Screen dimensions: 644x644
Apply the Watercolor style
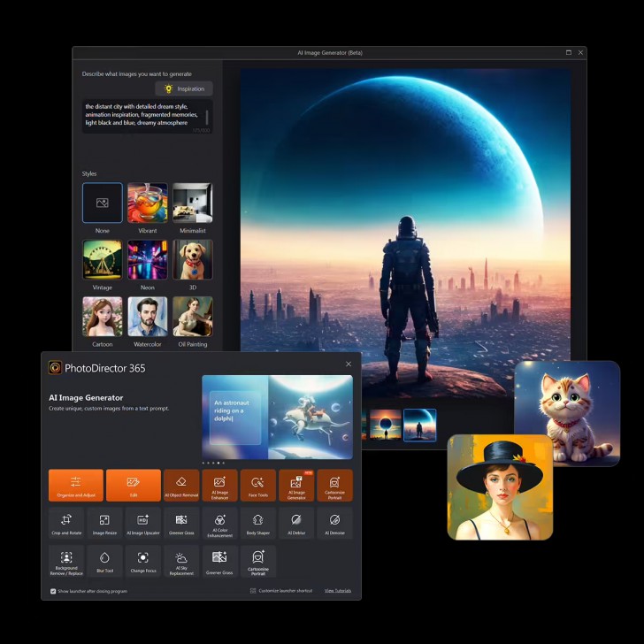pyautogui.click(x=148, y=317)
